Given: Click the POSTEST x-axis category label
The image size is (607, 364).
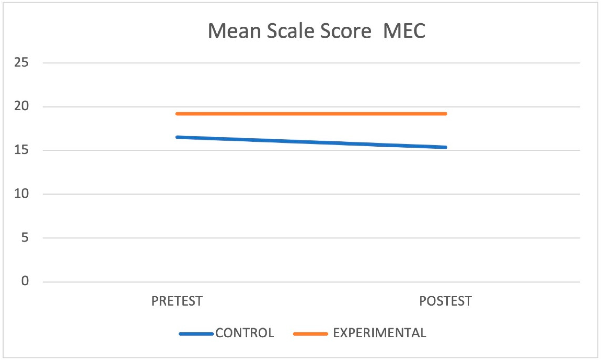Looking at the screenshot, I should [x=445, y=301].
